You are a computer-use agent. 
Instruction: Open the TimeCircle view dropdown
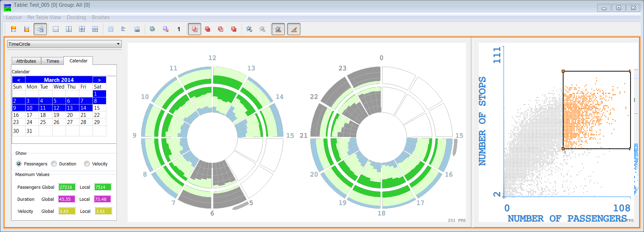pos(64,44)
